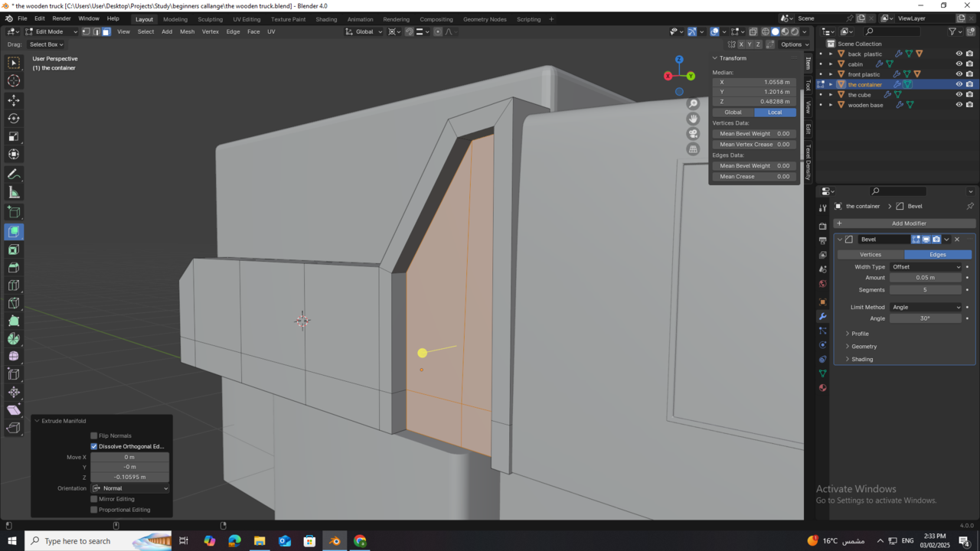Click the Move Z input field
This screenshot has height=551, width=980.
(x=129, y=476)
